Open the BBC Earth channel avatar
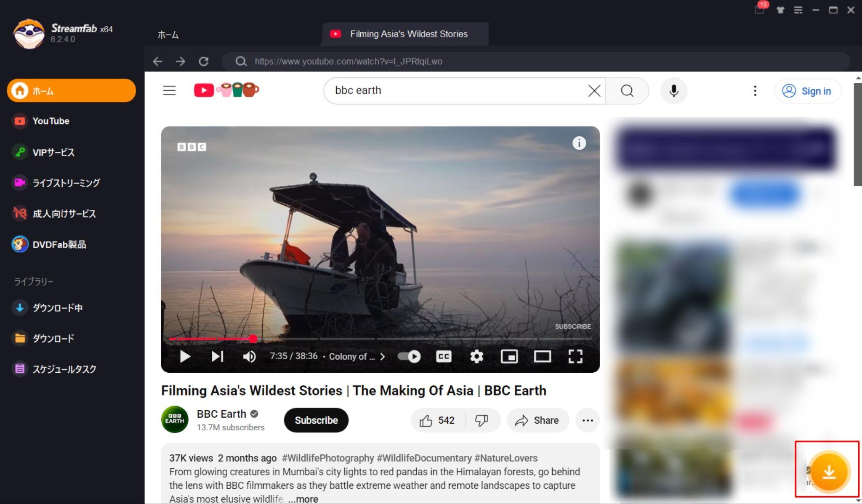This screenshot has height=504, width=862. click(x=175, y=419)
